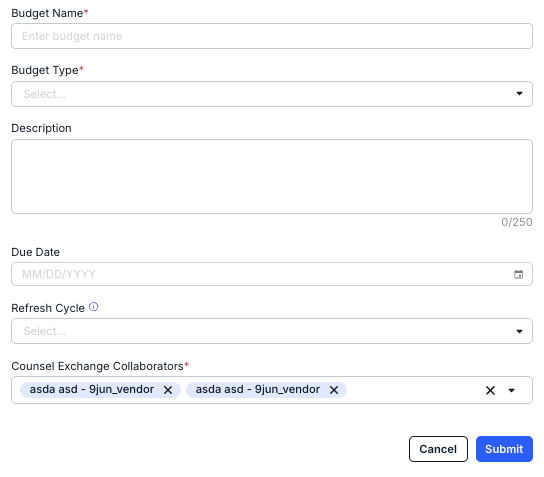This screenshot has height=477, width=544.
Task: Select the second asda asd chip label
Action: click(257, 390)
